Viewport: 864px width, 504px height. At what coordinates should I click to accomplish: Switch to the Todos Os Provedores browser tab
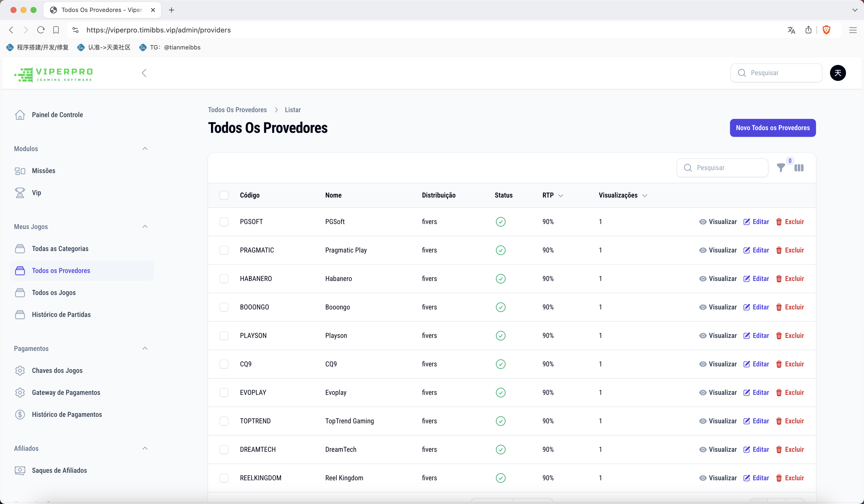pos(102,10)
